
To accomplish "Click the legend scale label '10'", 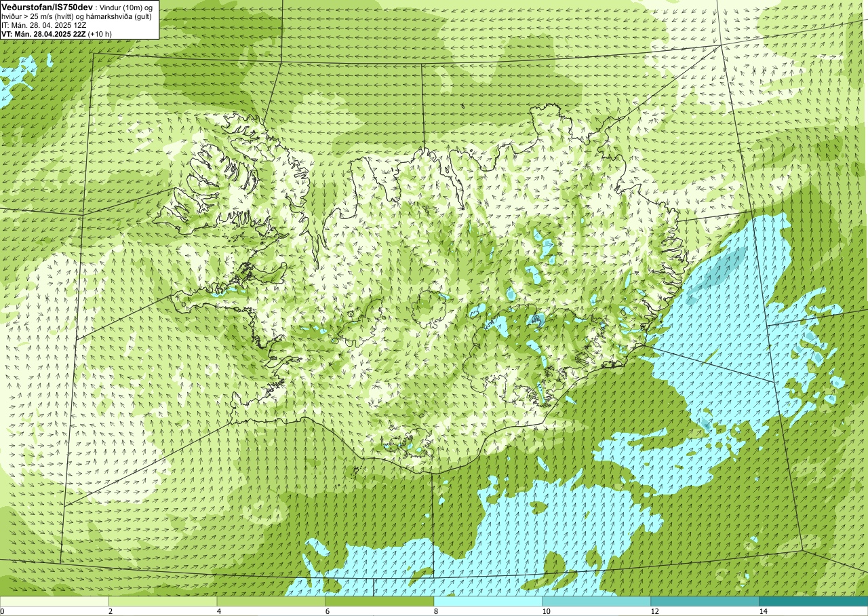I will tap(546, 611).
